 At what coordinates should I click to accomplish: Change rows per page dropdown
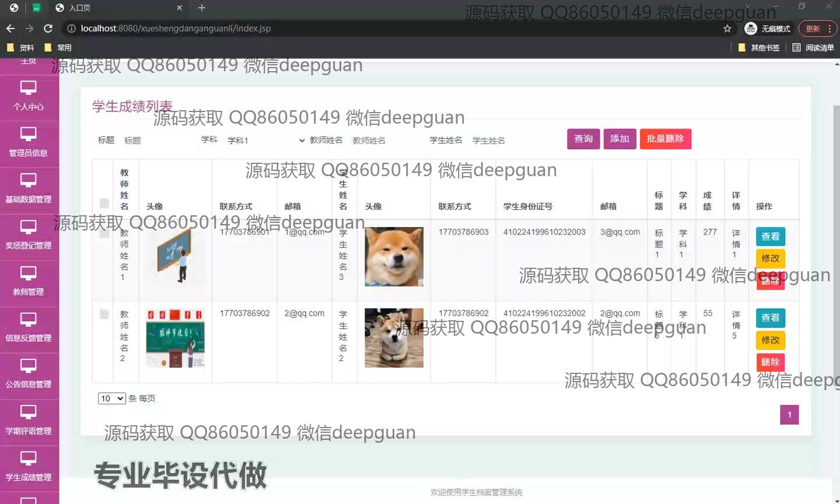(111, 398)
